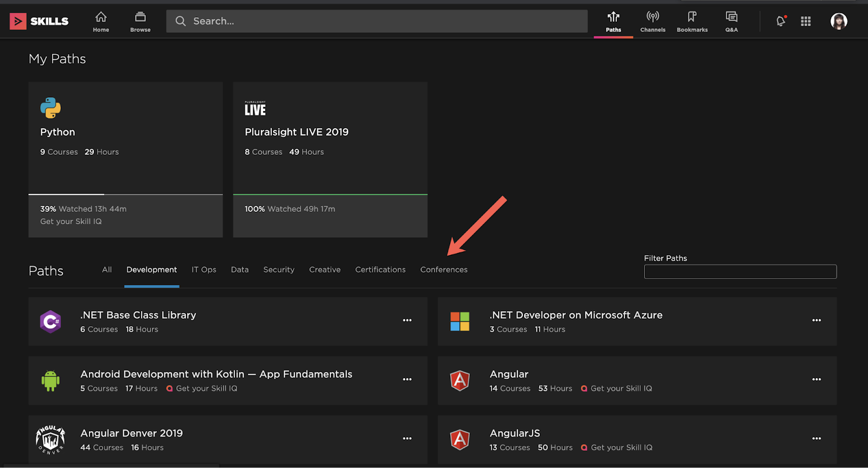Click the search magnifier icon
868x468 pixels.
[181, 21]
